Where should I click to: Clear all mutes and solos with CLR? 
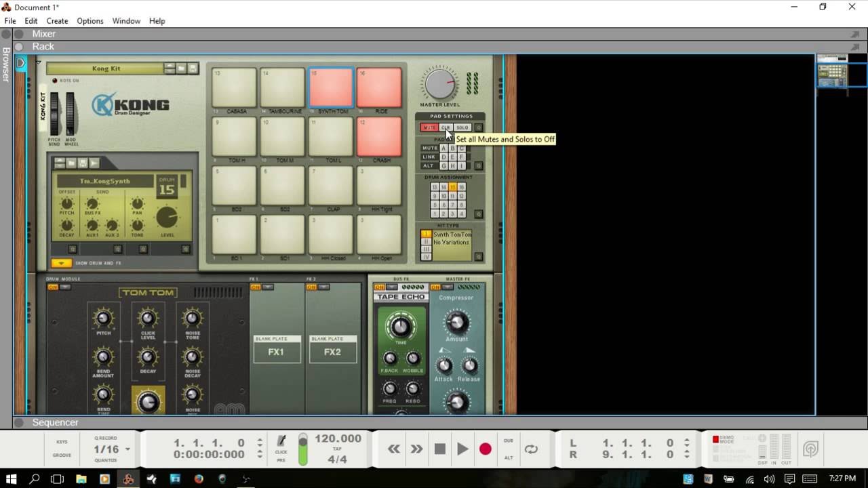click(446, 127)
